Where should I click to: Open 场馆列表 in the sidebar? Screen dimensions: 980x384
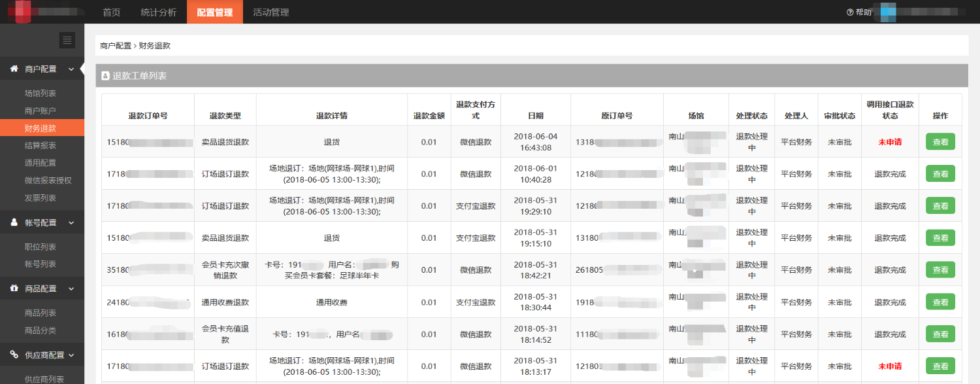pyautogui.click(x=41, y=94)
